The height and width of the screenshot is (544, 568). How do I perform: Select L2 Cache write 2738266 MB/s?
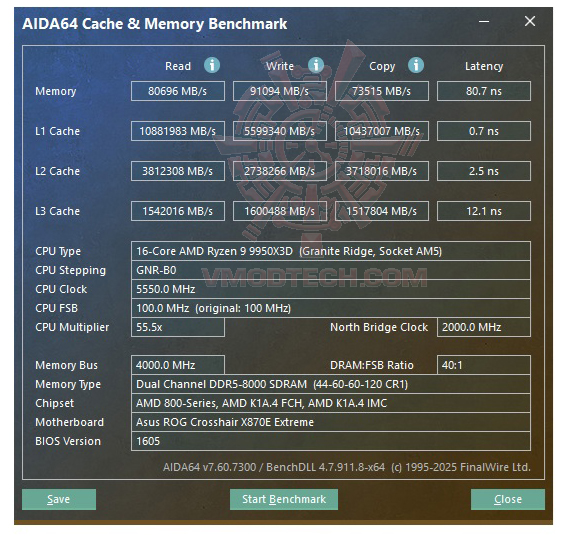(280, 171)
